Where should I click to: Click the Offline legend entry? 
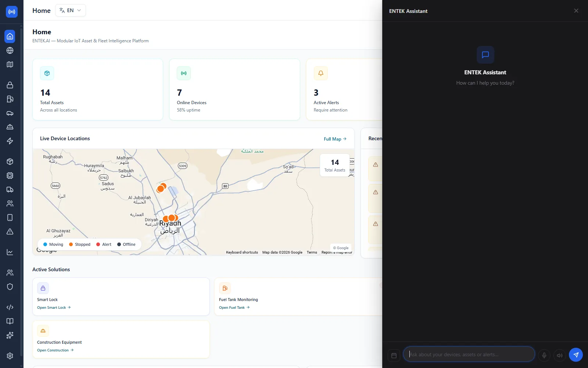click(x=126, y=244)
